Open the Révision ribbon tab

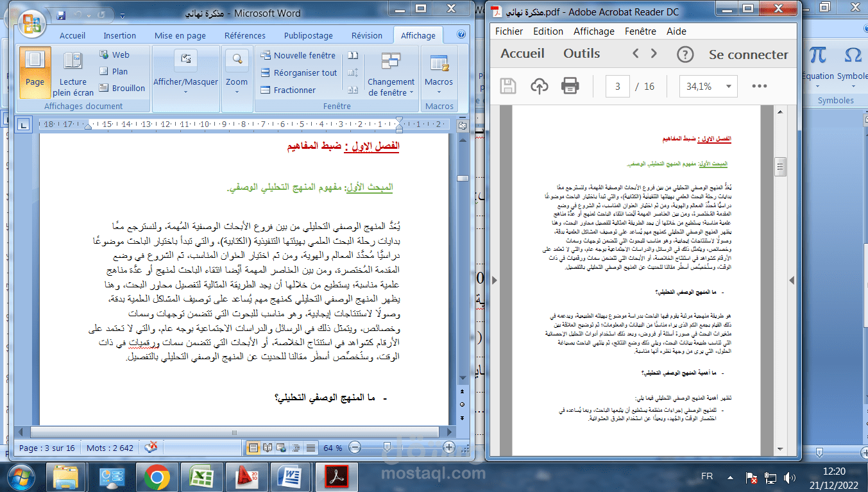tap(367, 36)
